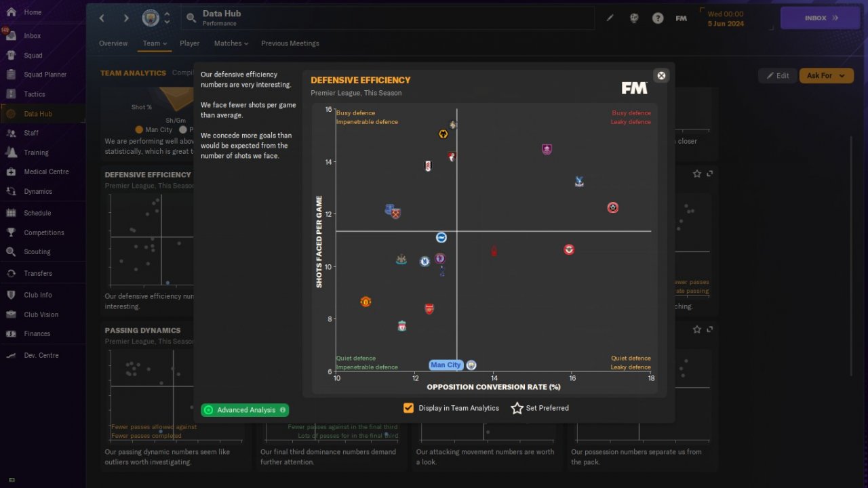Open the Ask For dropdown
868x488 pixels.
(826, 75)
